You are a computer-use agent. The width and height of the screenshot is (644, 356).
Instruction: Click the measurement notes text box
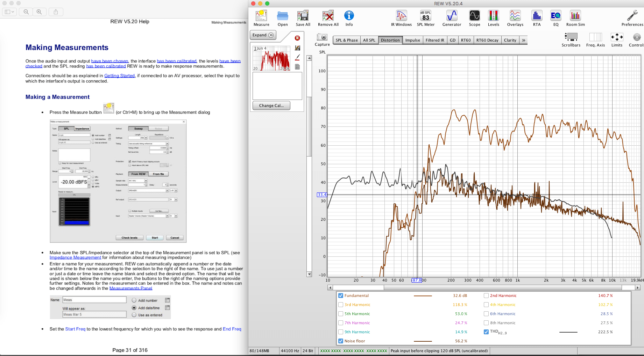tap(277, 86)
